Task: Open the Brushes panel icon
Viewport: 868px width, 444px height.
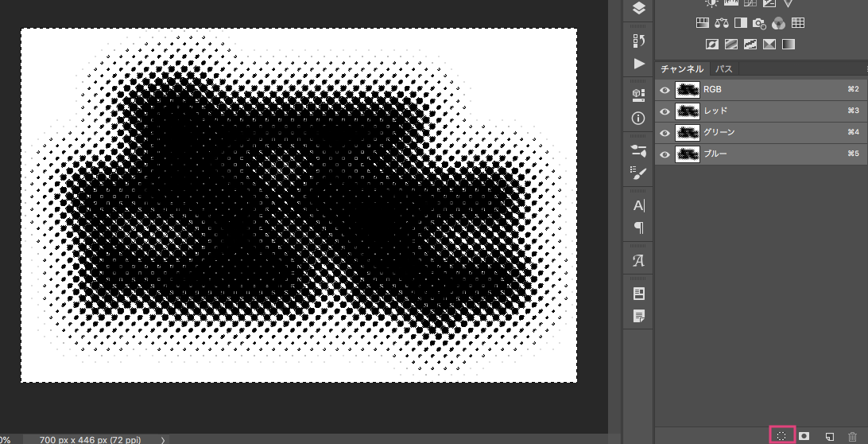Action: (x=639, y=173)
